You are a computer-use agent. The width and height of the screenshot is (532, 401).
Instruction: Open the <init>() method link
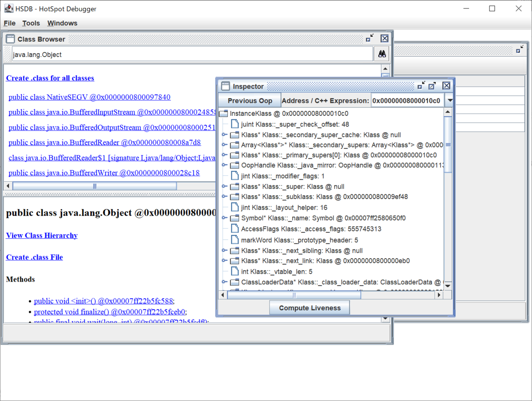pos(104,300)
